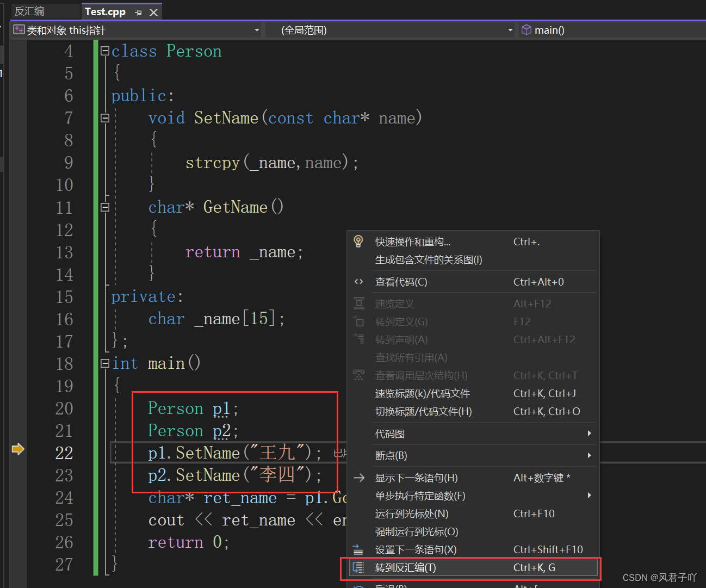Image resolution: width=706 pixels, height=588 pixels.
Task: Click the char _name[15]; declaration
Action: (216, 319)
